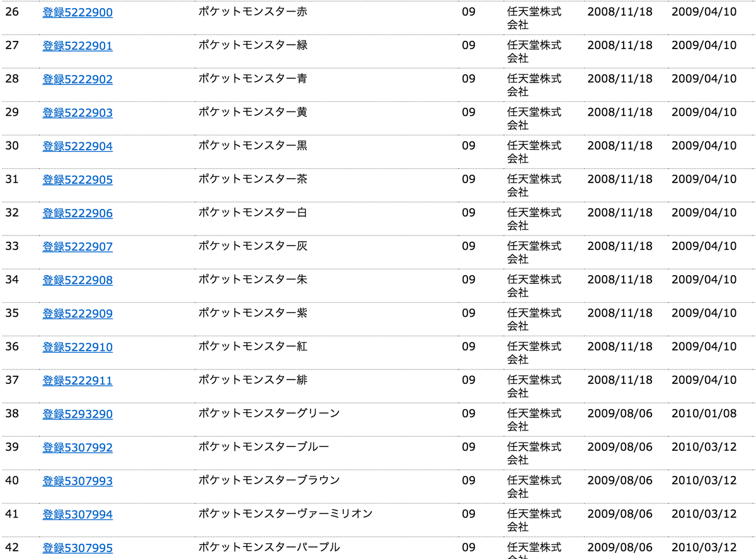The image size is (756, 559).
Task: Select trademark text ポケットモンスター黒
Action: (x=253, y=145)
